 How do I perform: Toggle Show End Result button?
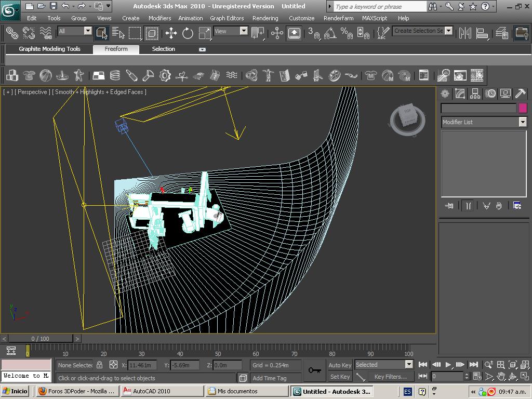[x=468, y=206]
